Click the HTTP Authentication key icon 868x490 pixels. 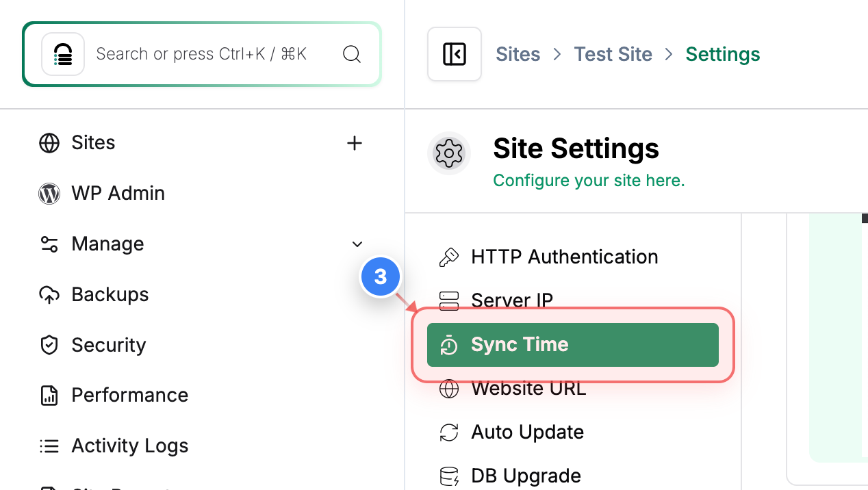[448, 257]
